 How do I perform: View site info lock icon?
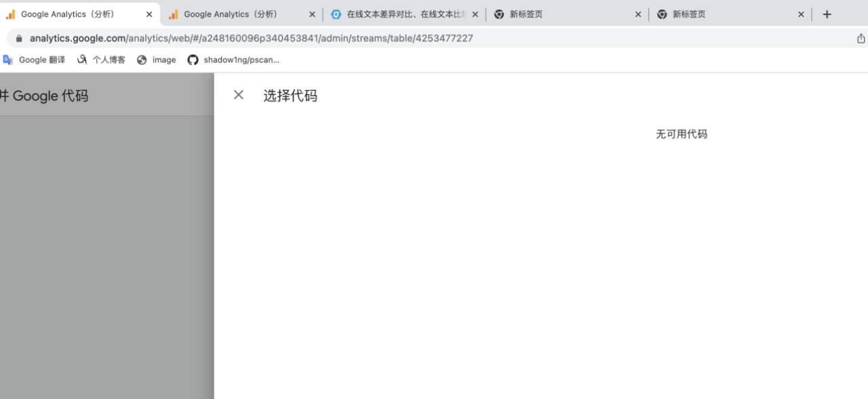pyautogui.click(x=18, y=39)
